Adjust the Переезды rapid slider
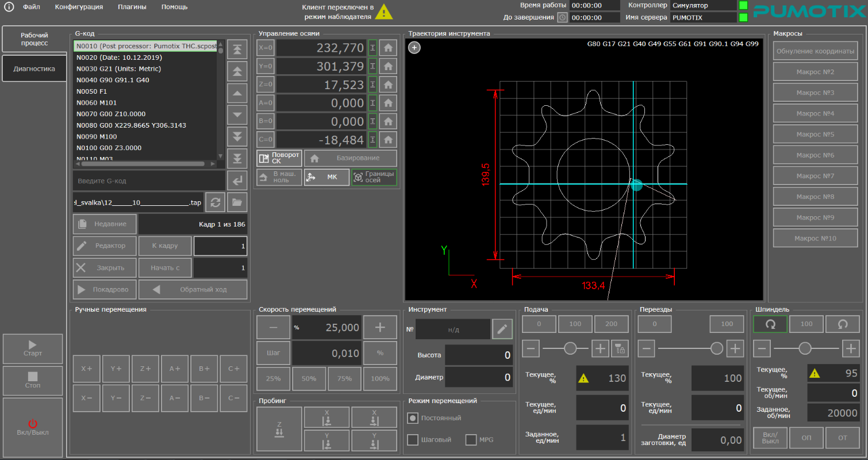The width and height of the screenshot is (868, 460). tap(717, 348)
